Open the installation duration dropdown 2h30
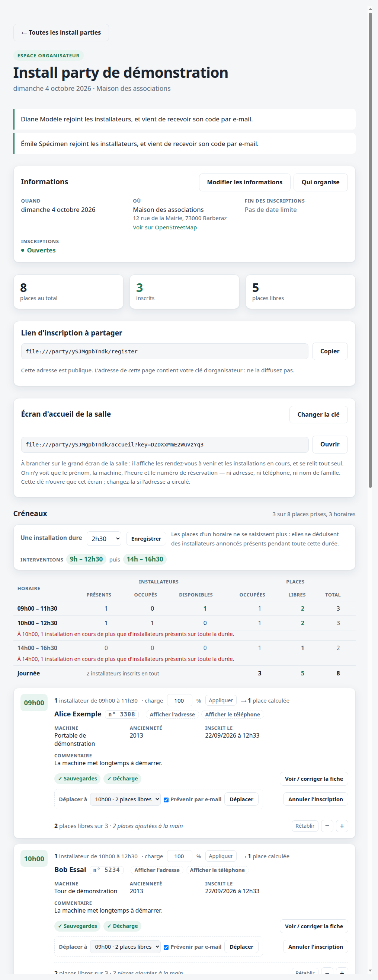This screenshot has width=378, height=980. [104, 539]
